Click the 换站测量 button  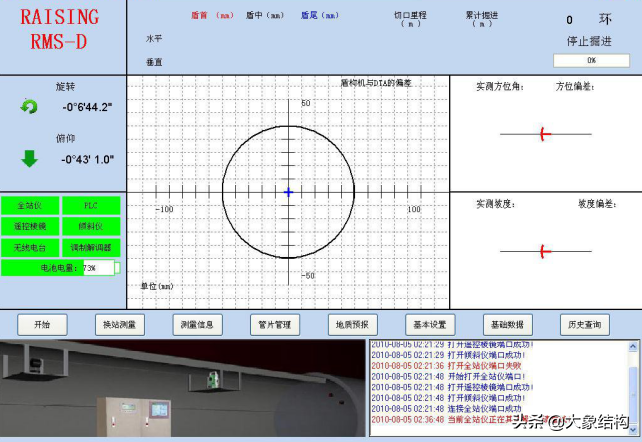(120, 324)
